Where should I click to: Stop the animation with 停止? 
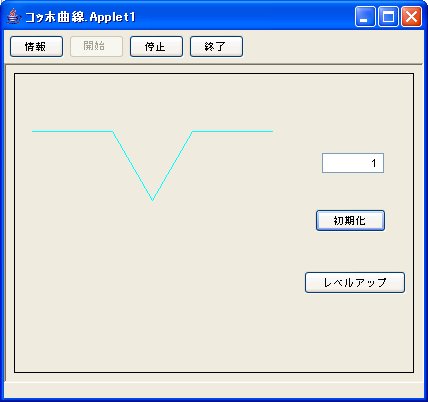[156, 47]
